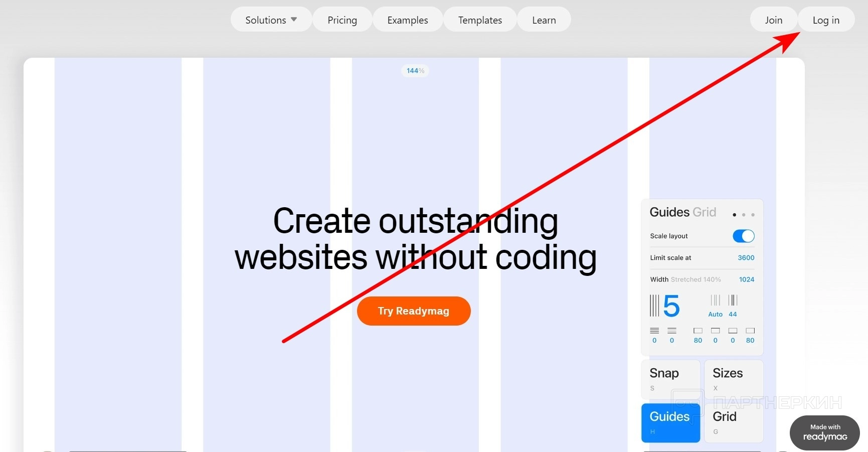This screenshot has height=452, width=868.
Task: Select the column lines icon beside 5
Action: 654,306
